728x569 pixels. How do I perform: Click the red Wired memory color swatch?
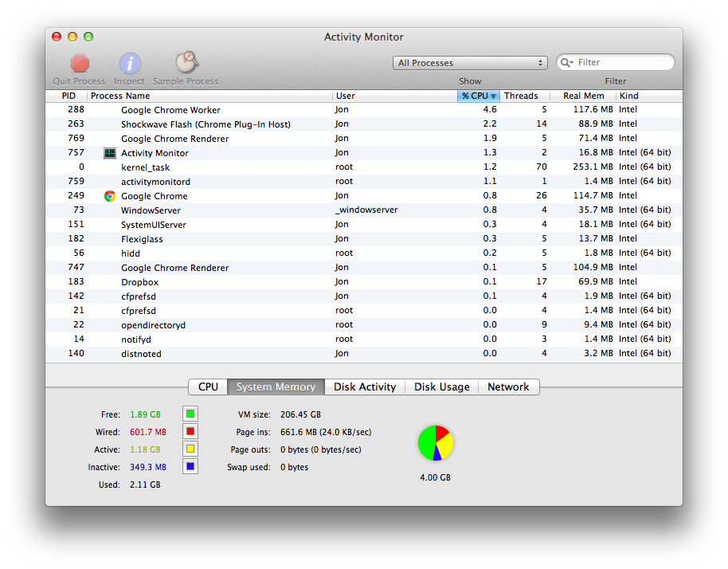click(x=190, y=431)
